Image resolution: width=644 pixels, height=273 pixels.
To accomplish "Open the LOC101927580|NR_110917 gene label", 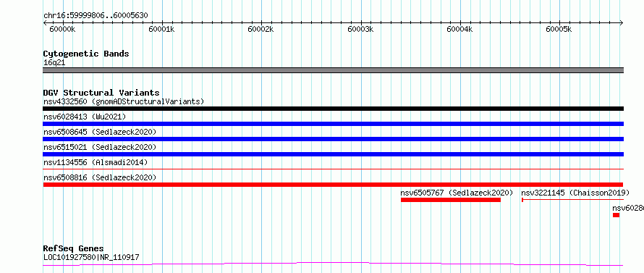I will pyautogui.click(x=91, y=257).
